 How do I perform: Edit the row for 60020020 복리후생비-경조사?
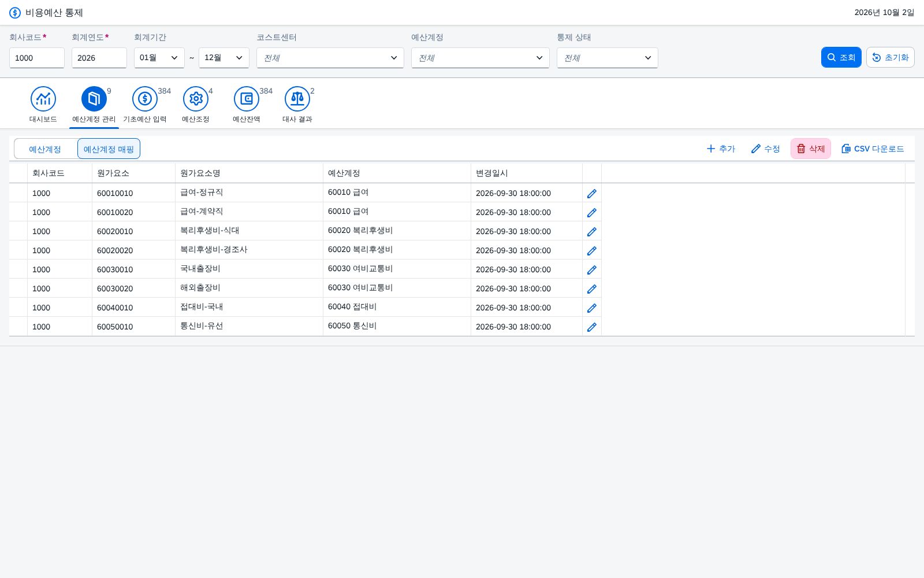coord(592,251)
